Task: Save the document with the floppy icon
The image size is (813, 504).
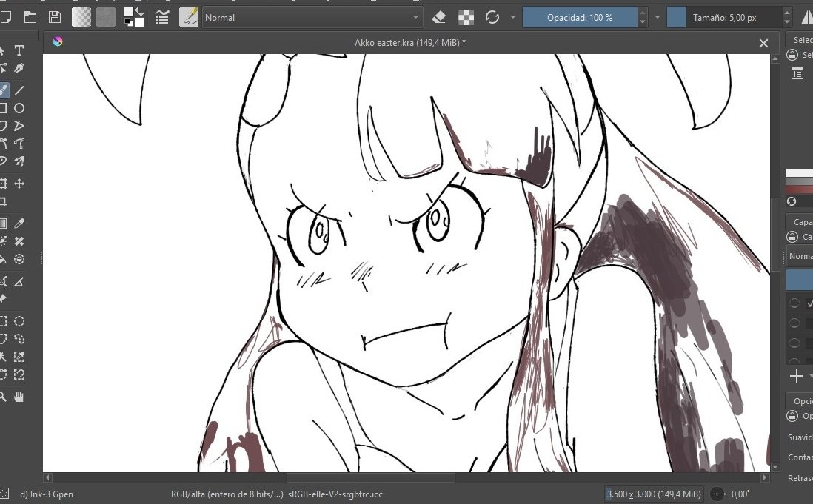Action: pyautogui.click(x=55, y=18)
